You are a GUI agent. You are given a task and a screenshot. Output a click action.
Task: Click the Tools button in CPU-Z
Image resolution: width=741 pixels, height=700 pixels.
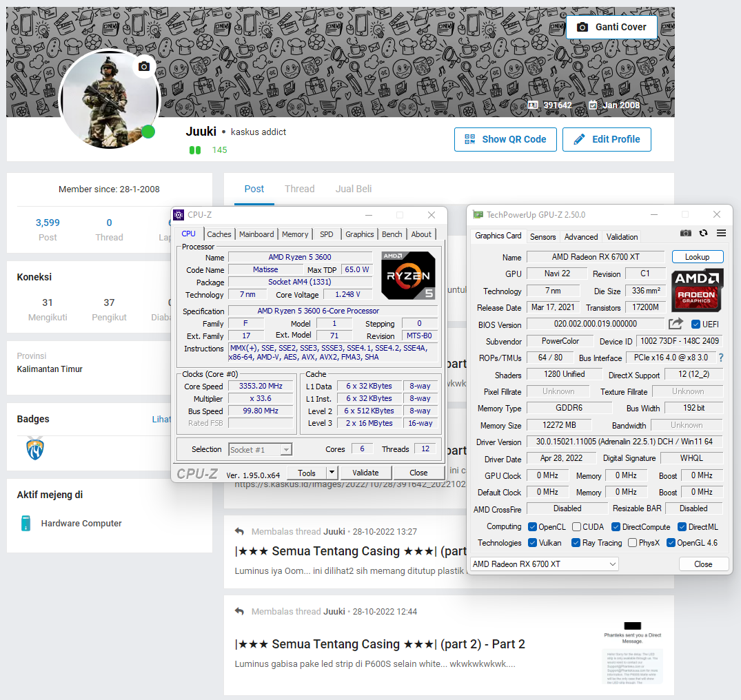point(306,473)
